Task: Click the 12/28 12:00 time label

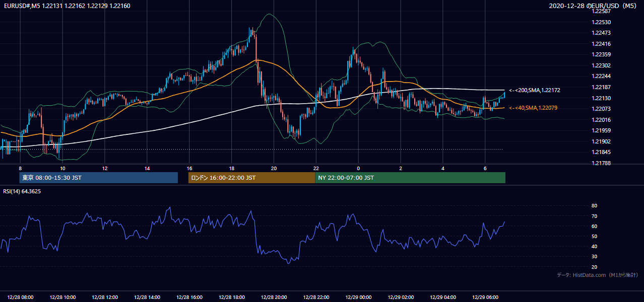Action: pyautogui.click(x=105, y=297)
